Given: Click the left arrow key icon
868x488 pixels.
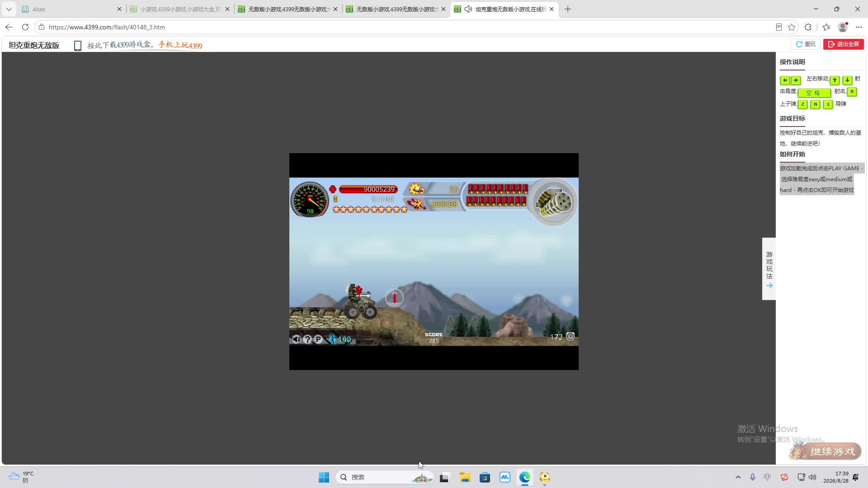Looking at the screenshot, I should [785, 80].
